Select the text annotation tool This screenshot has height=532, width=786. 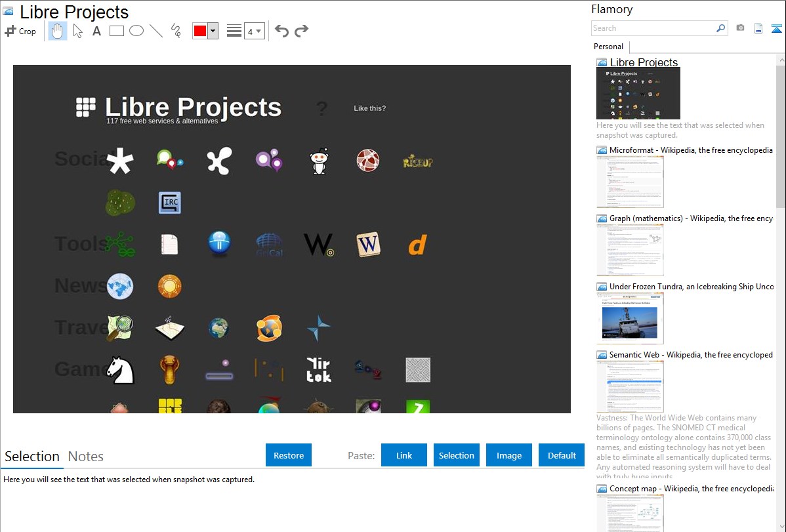click(96, 31)
